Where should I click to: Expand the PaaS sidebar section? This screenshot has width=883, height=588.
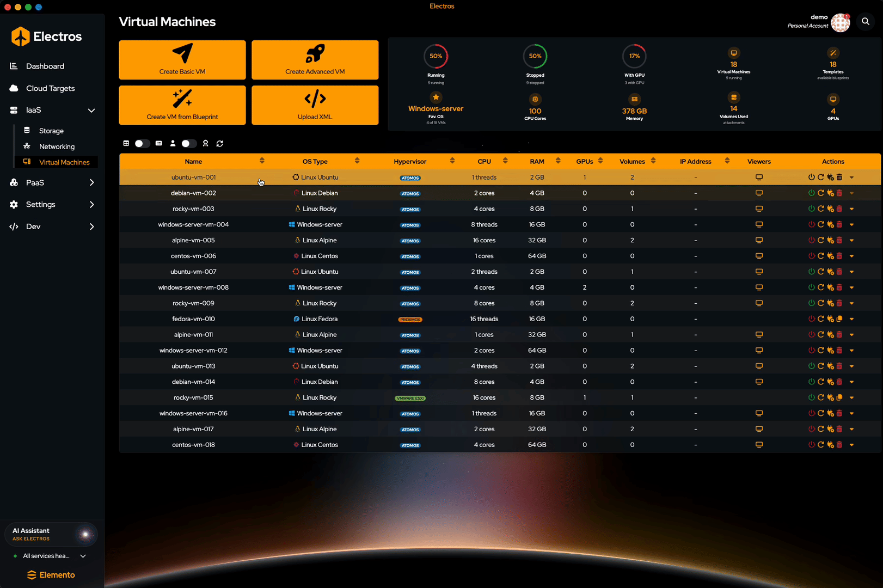91,183
